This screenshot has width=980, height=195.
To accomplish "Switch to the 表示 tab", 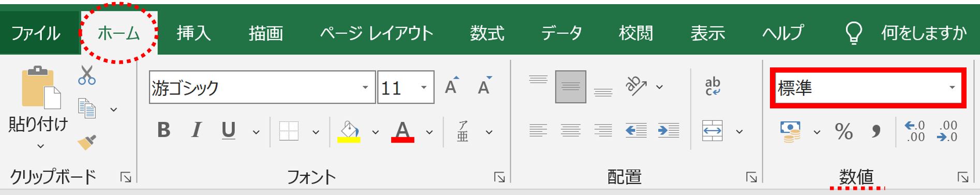I will click(707, 33).
